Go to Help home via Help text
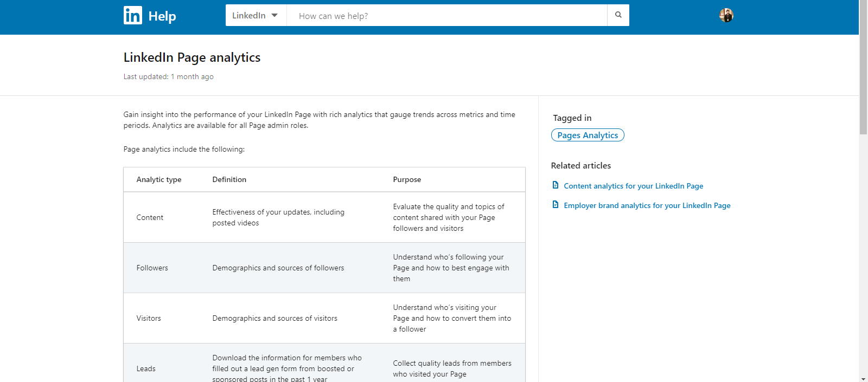 tap(162, 16)
